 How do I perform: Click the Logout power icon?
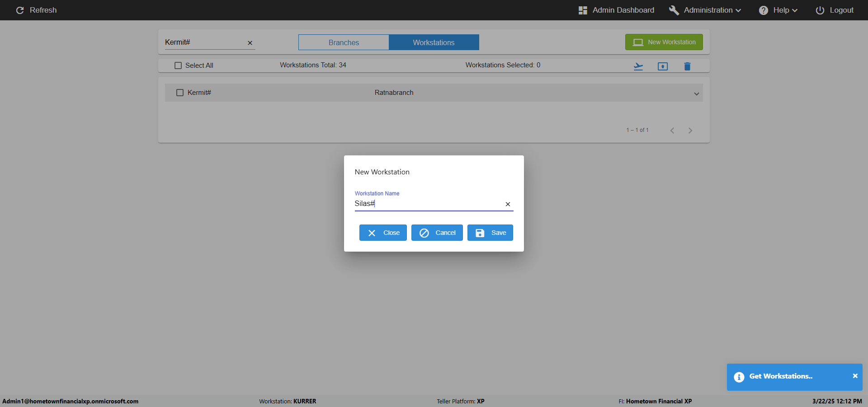(820, 10)
